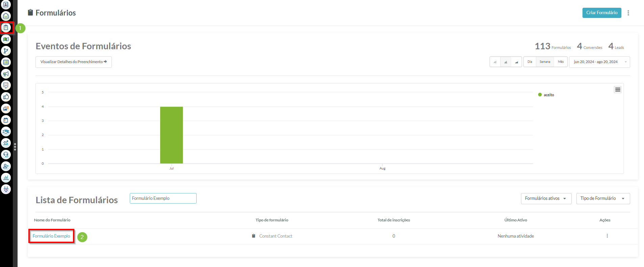Switch chart to bar view

coord(506,62)
